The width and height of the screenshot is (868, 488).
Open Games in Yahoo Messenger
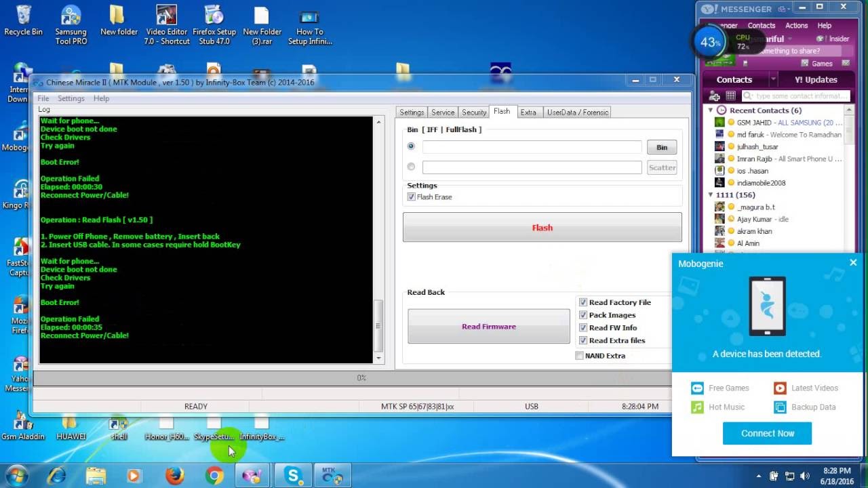(x=816, y=63)
